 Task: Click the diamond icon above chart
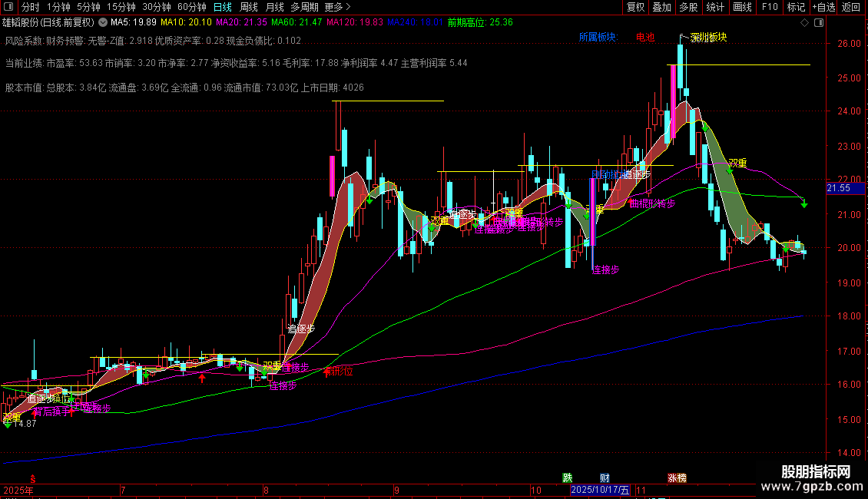(x=805, y=23)
